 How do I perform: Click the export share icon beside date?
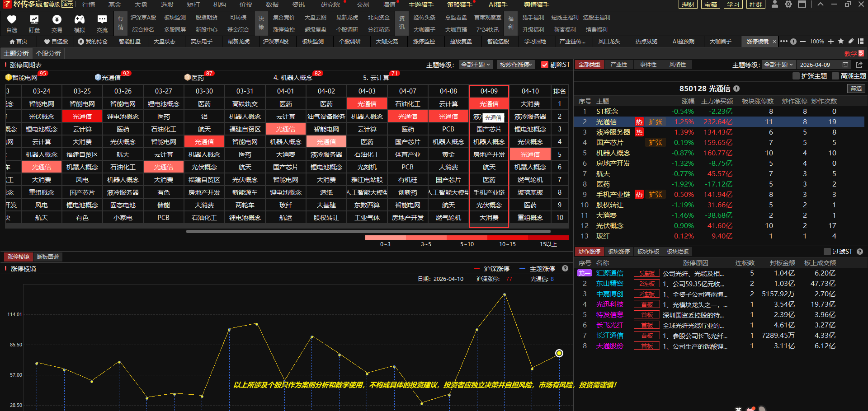pyautogui.click(x=859, y=65)
